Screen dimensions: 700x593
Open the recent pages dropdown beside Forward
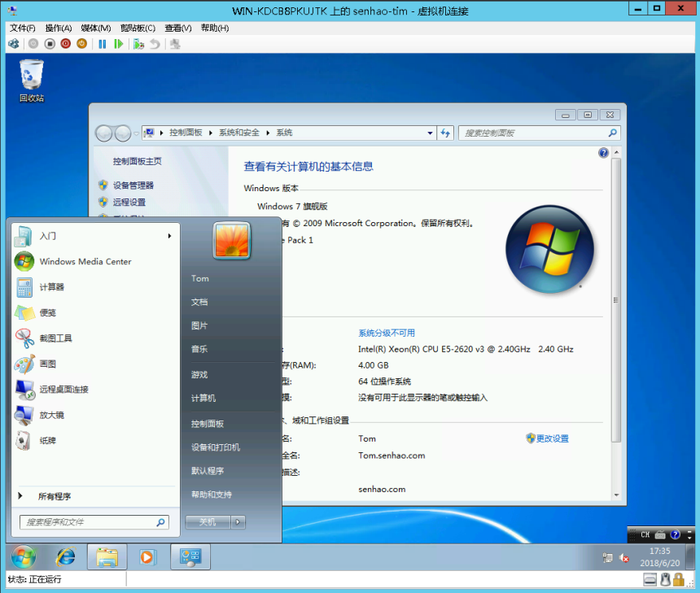point(136,133)
